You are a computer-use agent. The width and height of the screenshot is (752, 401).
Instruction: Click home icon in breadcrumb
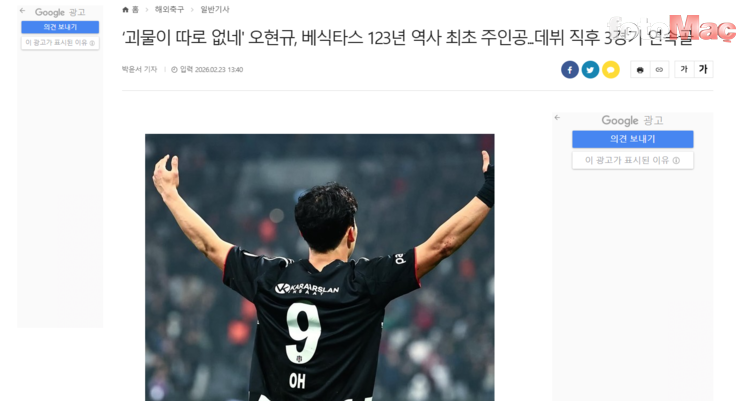click(126, 10)
